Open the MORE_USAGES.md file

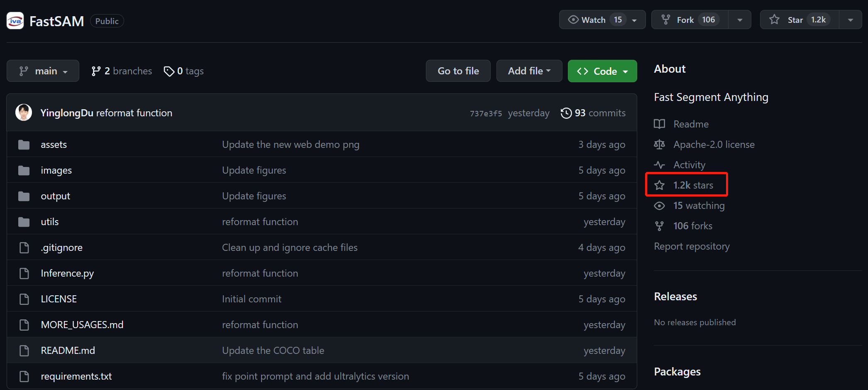point(82,325)
